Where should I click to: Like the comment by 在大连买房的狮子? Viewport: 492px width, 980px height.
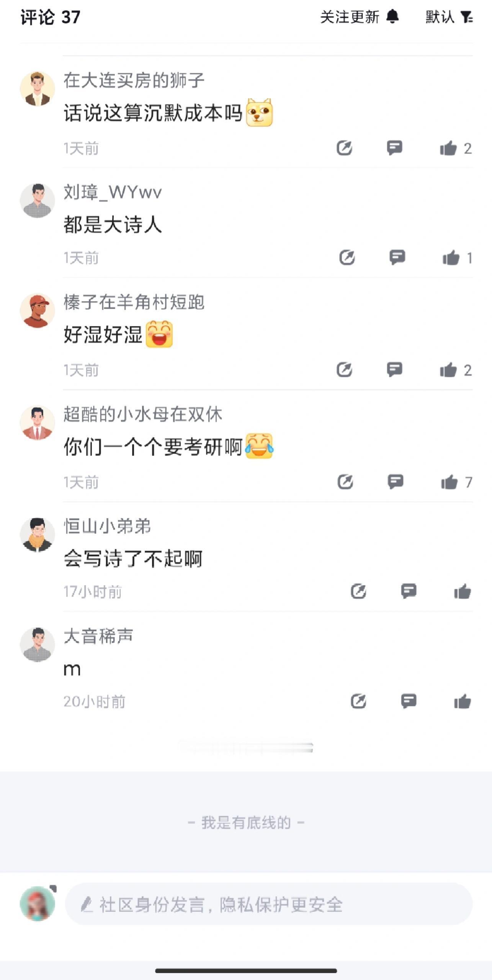coord(448,148)
